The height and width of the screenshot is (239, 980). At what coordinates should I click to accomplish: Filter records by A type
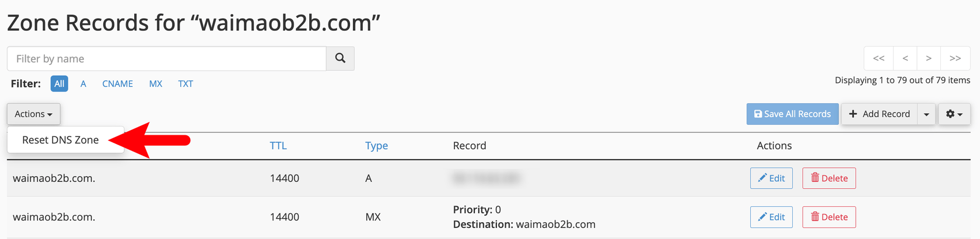coord(83,84)
